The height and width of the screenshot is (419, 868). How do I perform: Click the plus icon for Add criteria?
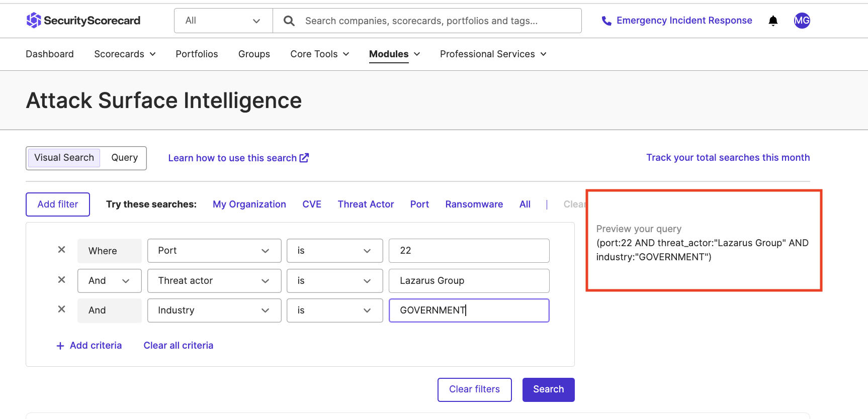pos(60,346)
